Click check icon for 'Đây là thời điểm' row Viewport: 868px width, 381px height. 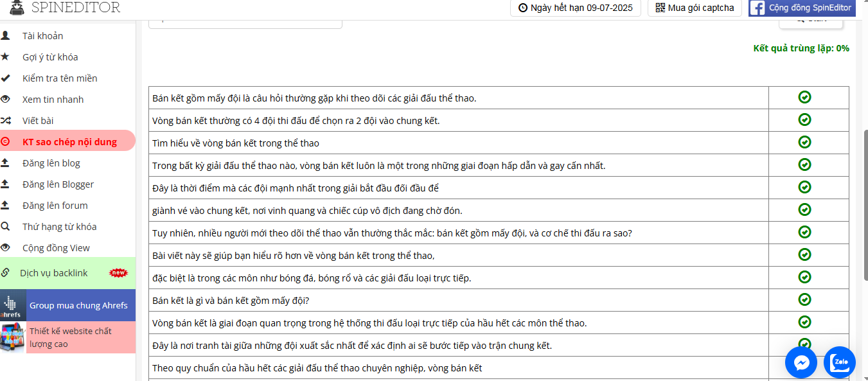(x=804, y=187)
